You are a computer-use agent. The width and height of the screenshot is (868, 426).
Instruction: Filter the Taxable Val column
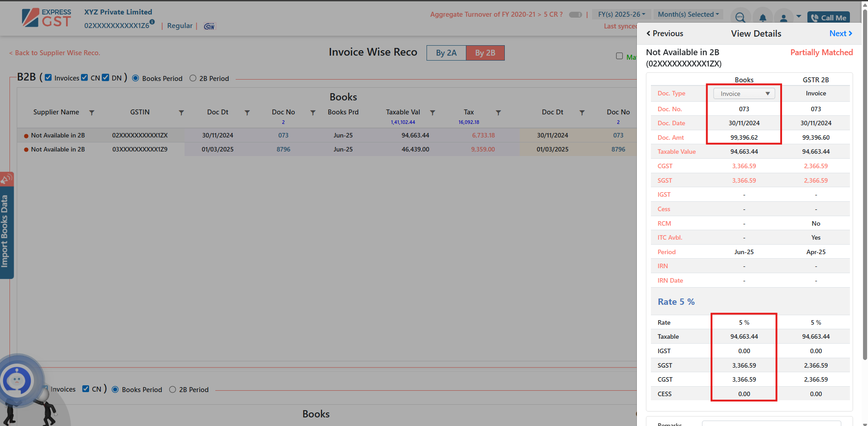[x=432, y=113]
